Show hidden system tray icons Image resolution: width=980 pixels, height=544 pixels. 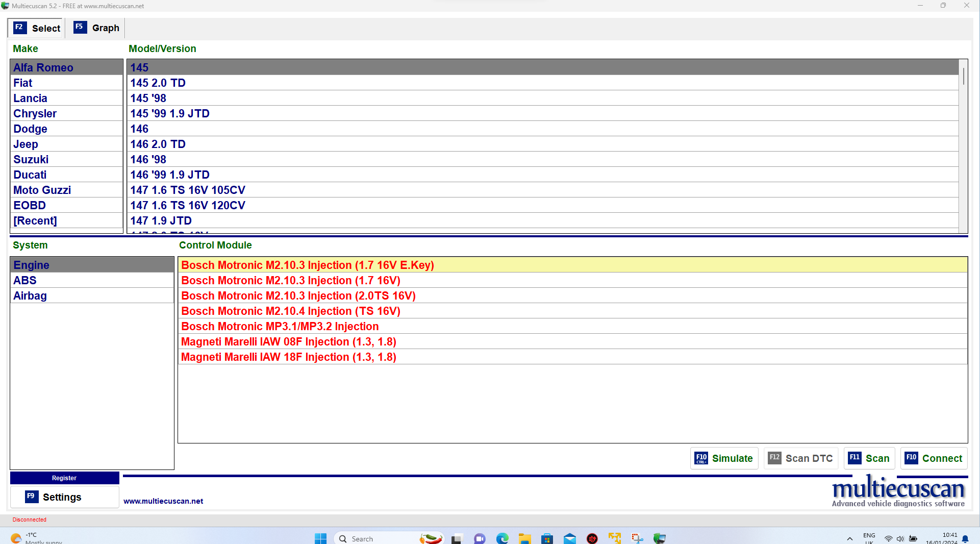850,539
